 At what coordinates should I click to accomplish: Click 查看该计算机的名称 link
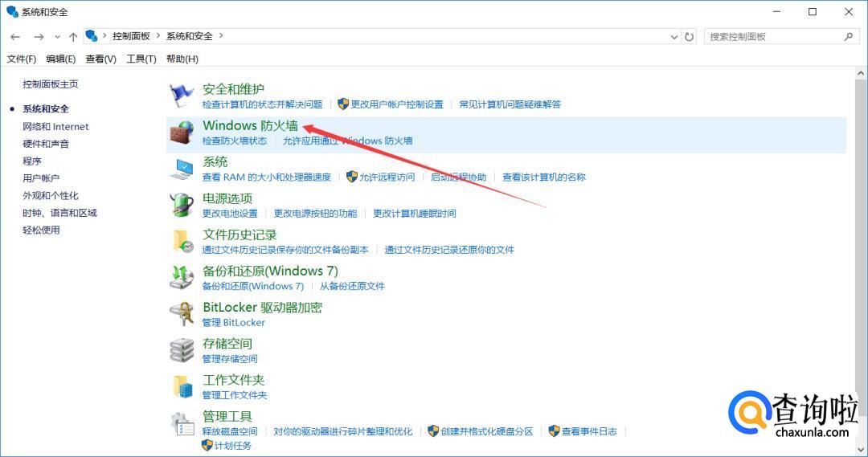(x=544, y=177)
